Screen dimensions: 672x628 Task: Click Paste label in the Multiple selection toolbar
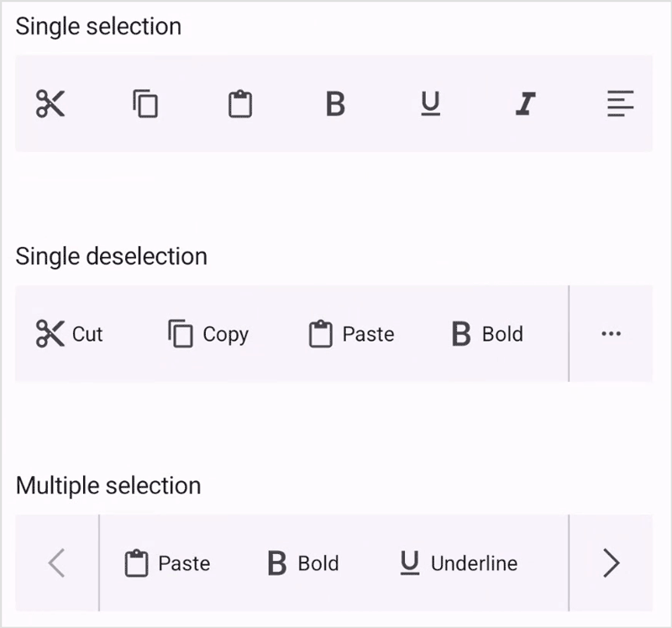pyautogui.click(x=185, y=563)
